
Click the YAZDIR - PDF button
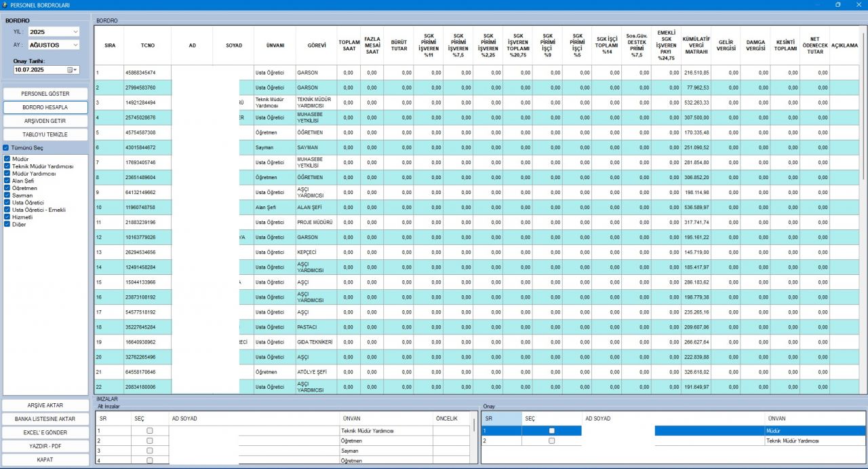(x=45, y=446)
